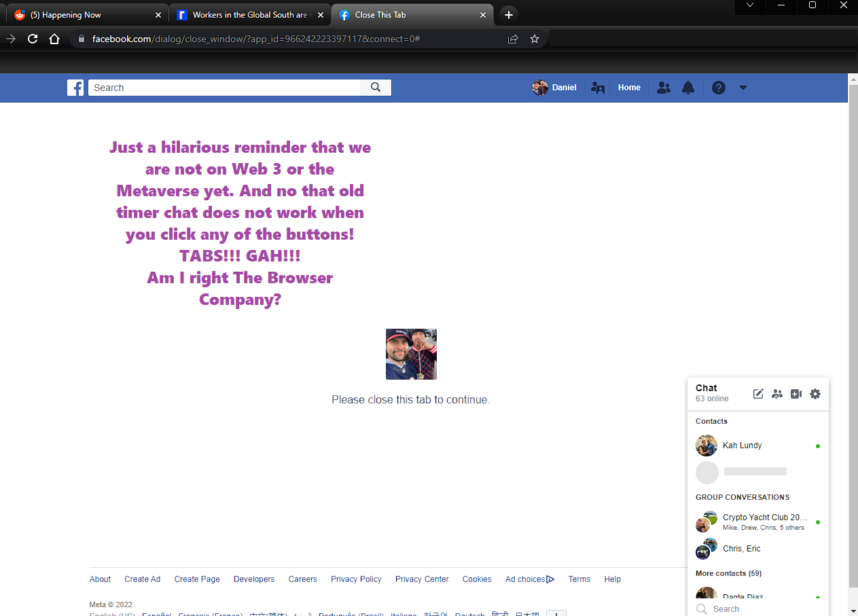Click the chat Search field
Image resolution: width=858 pixels, height=616 pixels.
pyautogui.click(x=758, y=609)
